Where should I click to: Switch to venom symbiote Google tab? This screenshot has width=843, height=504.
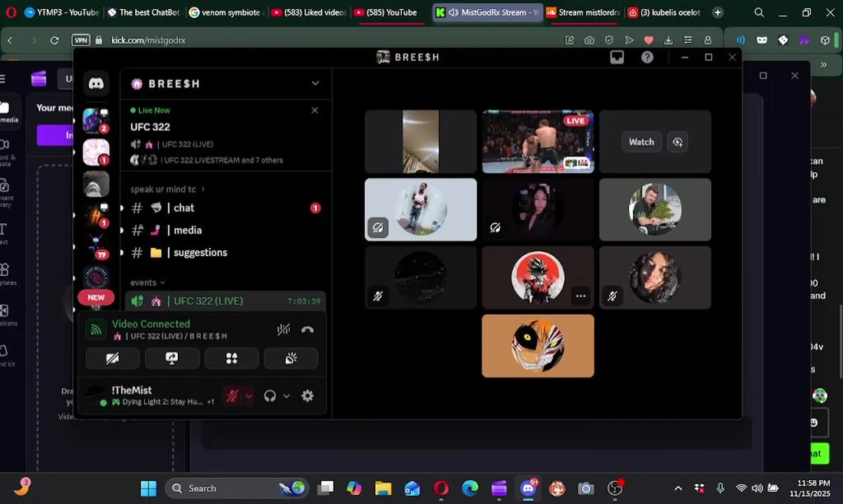click(x=225, y=13)
